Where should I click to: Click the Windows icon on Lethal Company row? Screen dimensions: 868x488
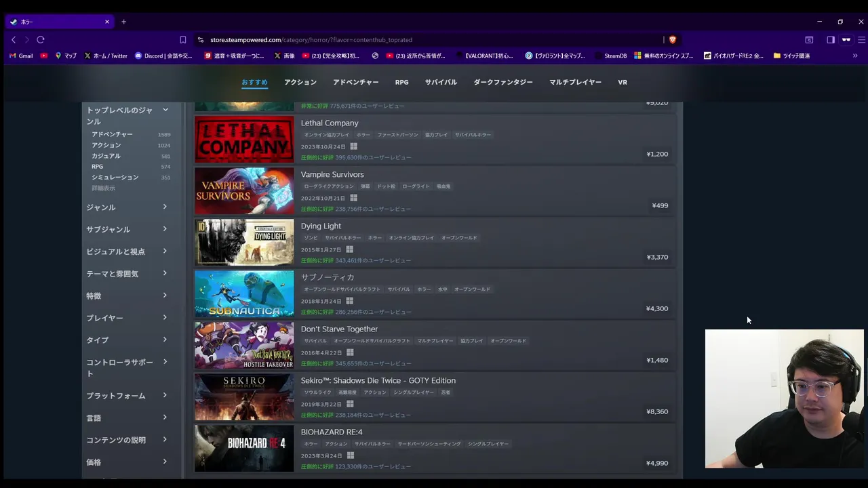tap(353, 146)
